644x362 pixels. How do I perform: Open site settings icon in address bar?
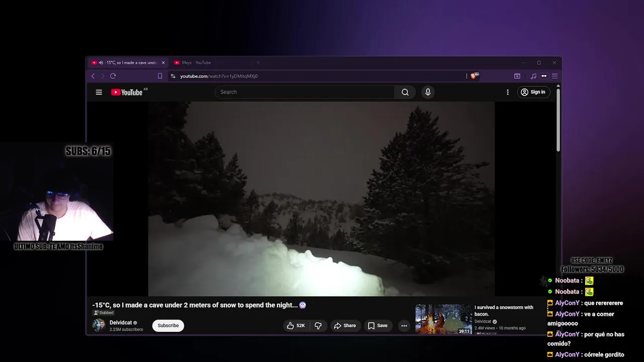pyautogui.click(x=173, y=76)
